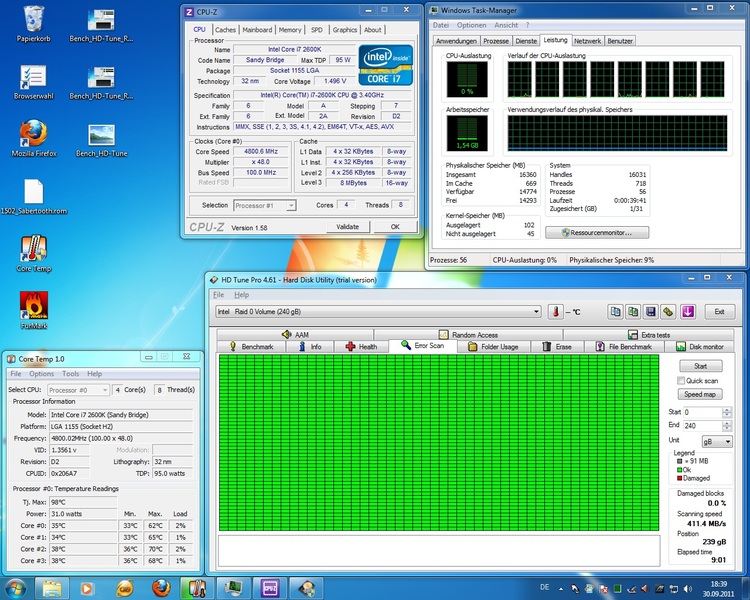Screen dimensions: 750x600
Task: Click the copy text to clipboard icon in HD Tune
Action: click(x=616, y=312)
